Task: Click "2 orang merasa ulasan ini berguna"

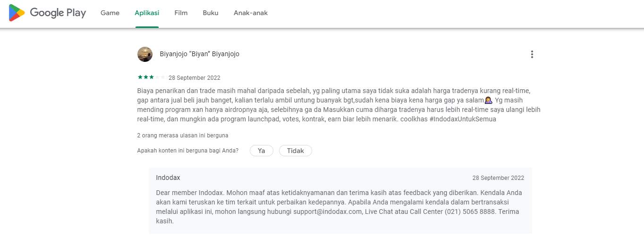Action: click(183, 136)
